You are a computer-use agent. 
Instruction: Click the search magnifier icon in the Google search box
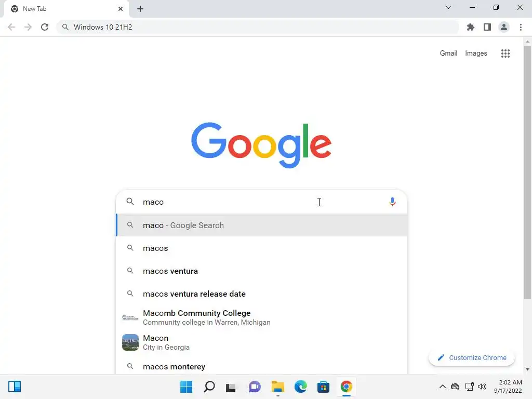(x=130, y=202)
